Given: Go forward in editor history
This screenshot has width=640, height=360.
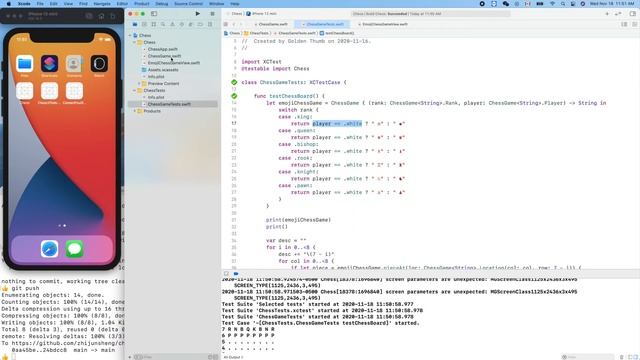Looking at the screenshot, I should (x=241, y=24).
